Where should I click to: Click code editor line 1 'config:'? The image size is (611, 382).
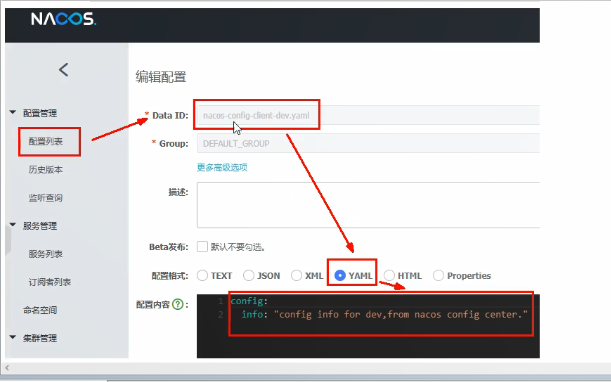[249, 301]
